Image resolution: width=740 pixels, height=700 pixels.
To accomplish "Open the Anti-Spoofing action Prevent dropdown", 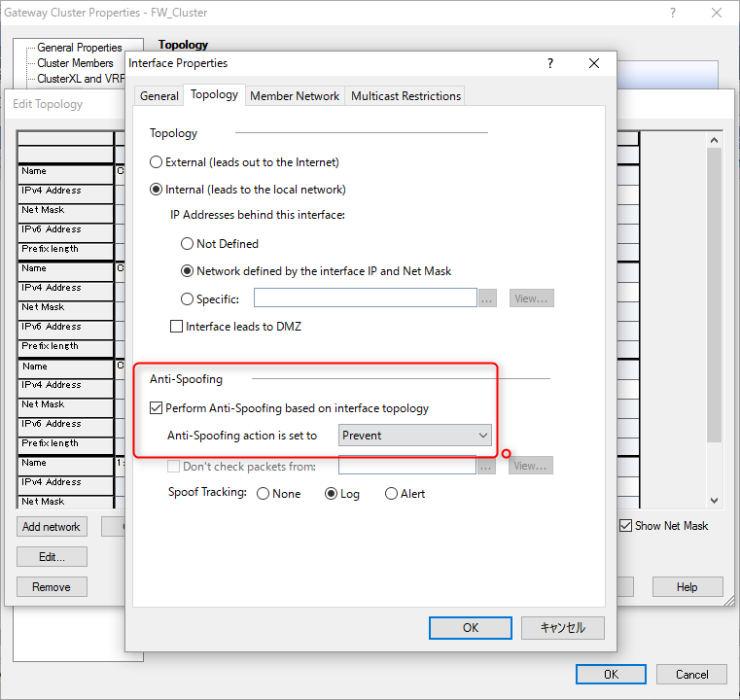I will pos(415,436).
